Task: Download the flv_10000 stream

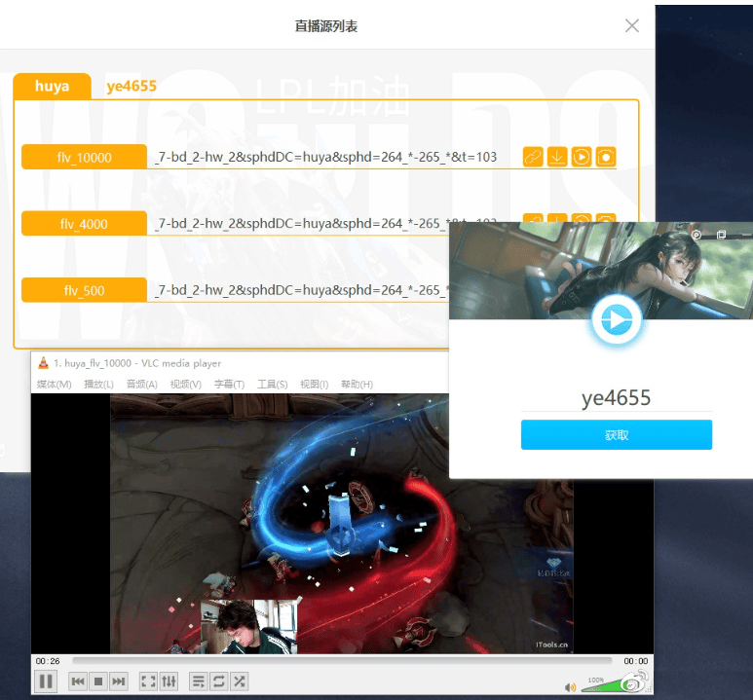Action: click(x=557, y=157)
